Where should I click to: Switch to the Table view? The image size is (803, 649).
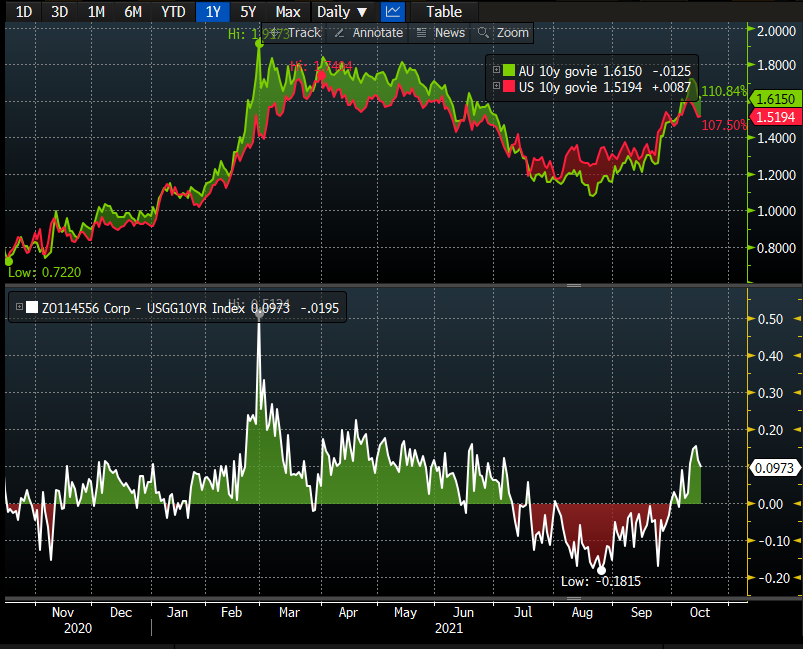click(443, 12)
